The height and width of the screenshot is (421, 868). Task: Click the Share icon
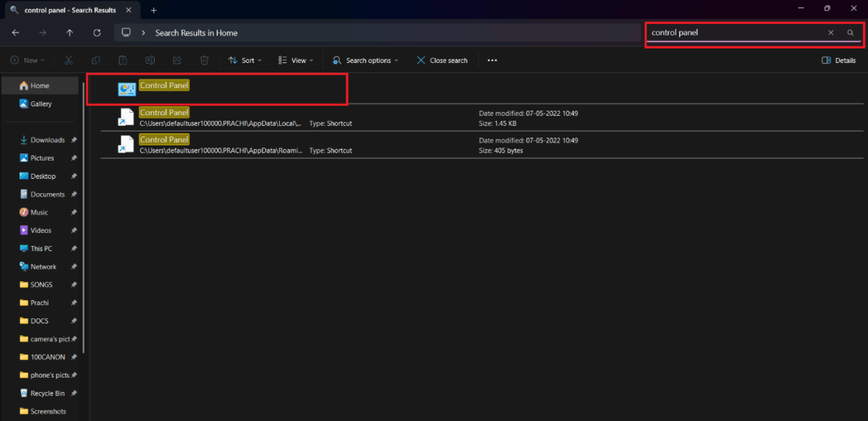click(x=177, y=60)
